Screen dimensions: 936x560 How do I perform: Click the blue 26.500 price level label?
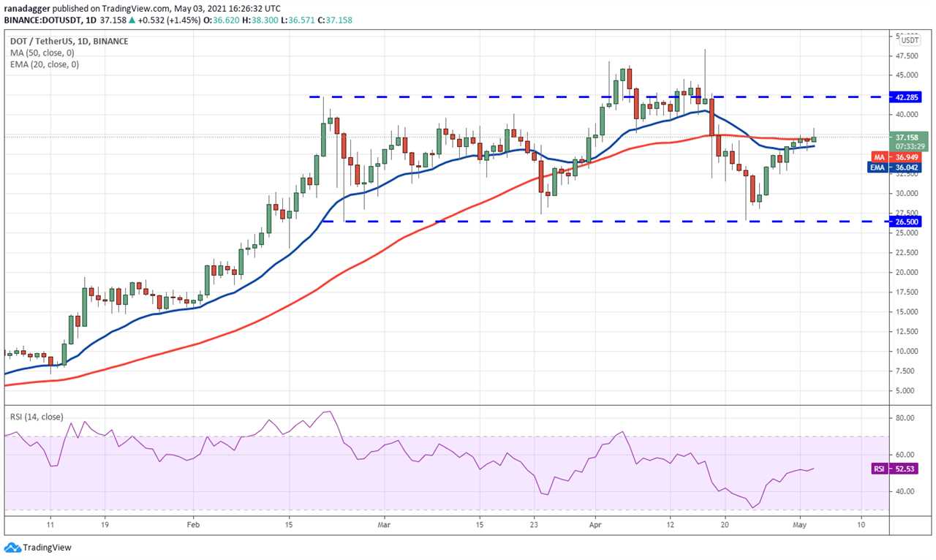pyautogui.click(x=907, y=222)
